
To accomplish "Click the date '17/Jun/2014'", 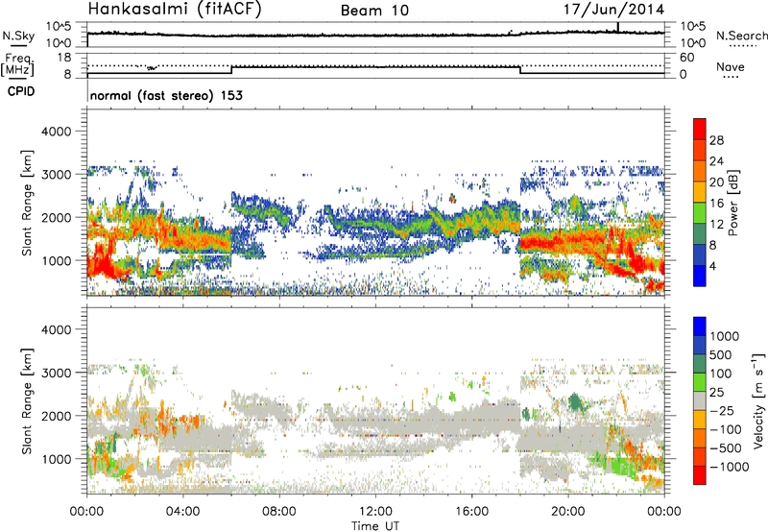I will click(x=613, y=10).
